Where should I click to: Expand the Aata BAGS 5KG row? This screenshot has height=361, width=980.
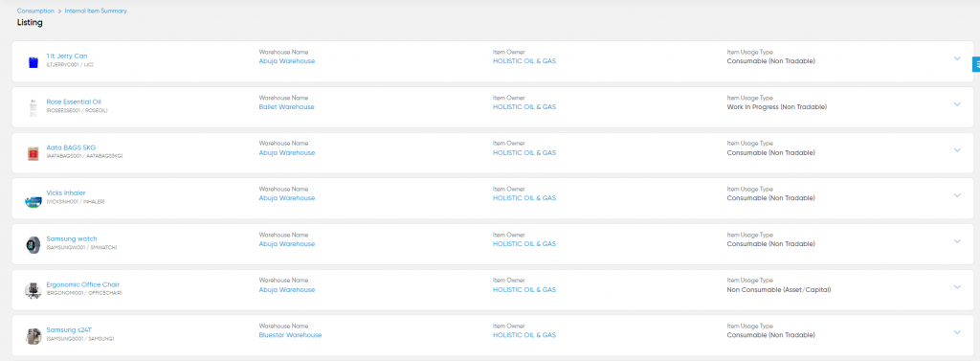[x=957, y=149]
